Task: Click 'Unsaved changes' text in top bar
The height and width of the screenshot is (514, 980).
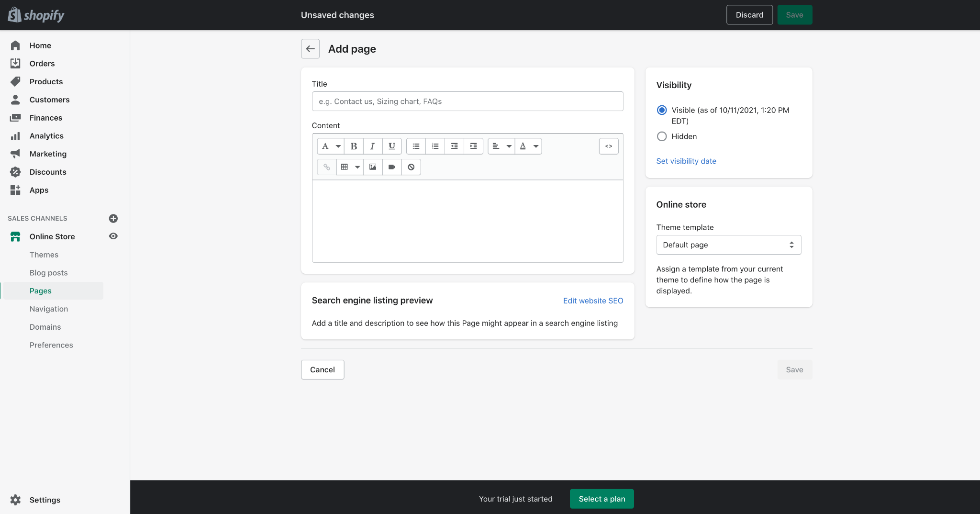Action: 337,15
